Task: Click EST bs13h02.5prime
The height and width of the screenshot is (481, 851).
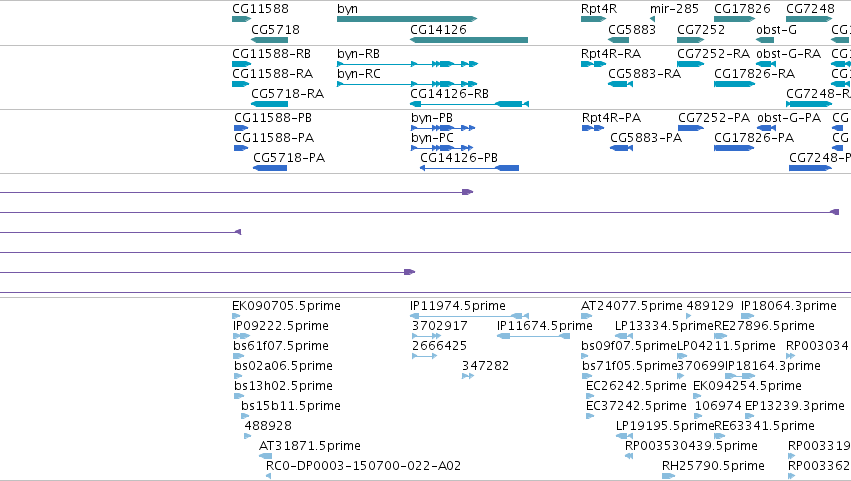Action: pyautogui.click(x=283, y=386)
